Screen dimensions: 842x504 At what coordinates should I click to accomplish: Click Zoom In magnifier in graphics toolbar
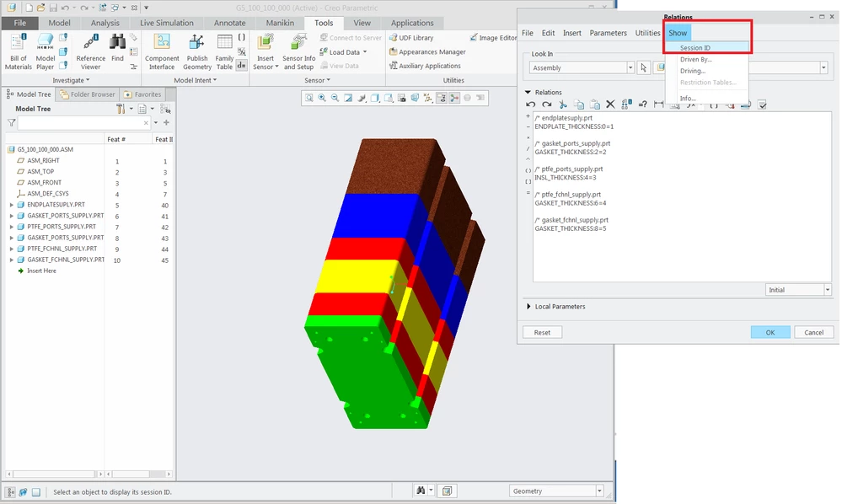pos(322,98)
